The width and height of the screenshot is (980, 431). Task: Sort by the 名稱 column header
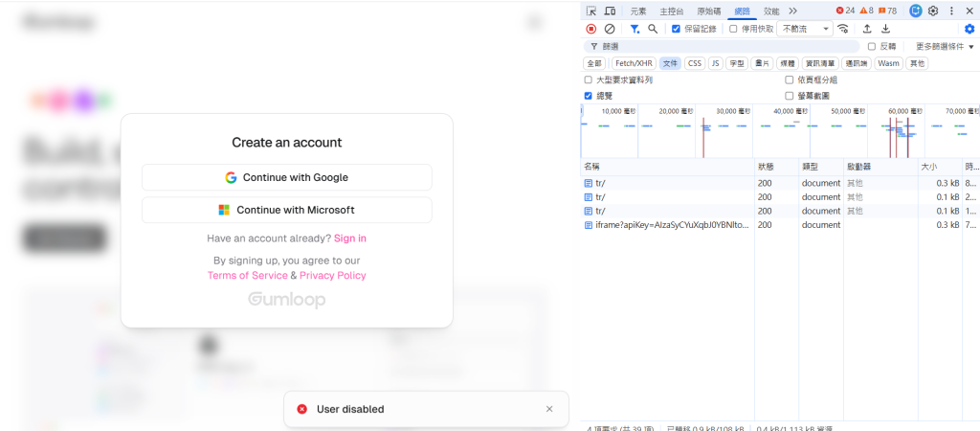coord(667,167)
